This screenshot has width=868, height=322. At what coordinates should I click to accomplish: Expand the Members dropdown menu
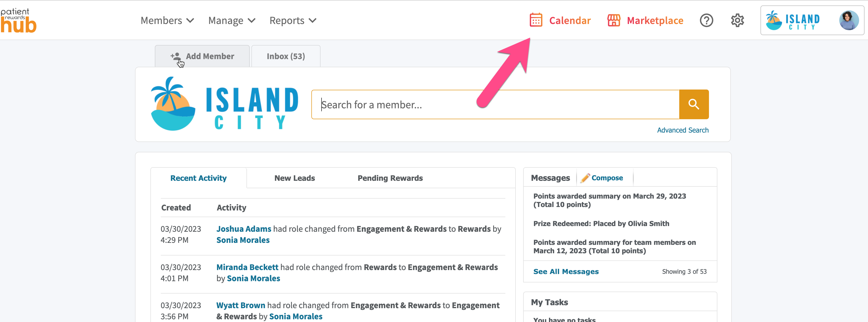(x=167, y=21)
